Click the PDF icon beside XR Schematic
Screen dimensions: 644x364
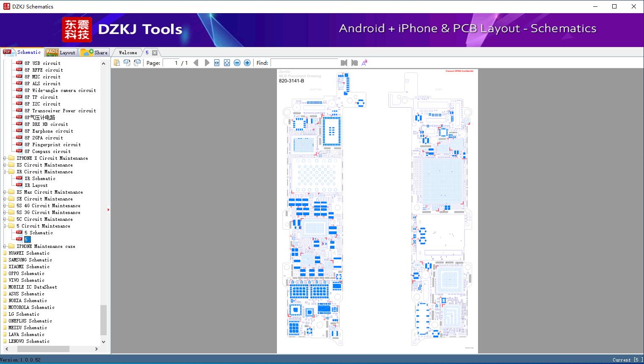click(19, 178)
